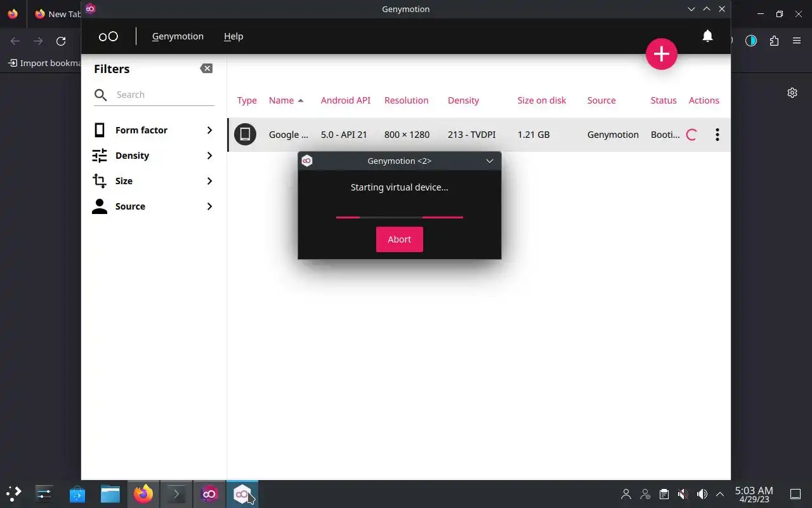Click the 1.21 GB size cell
This screenshot has width=812, height=508.
[x=534, y=135]
